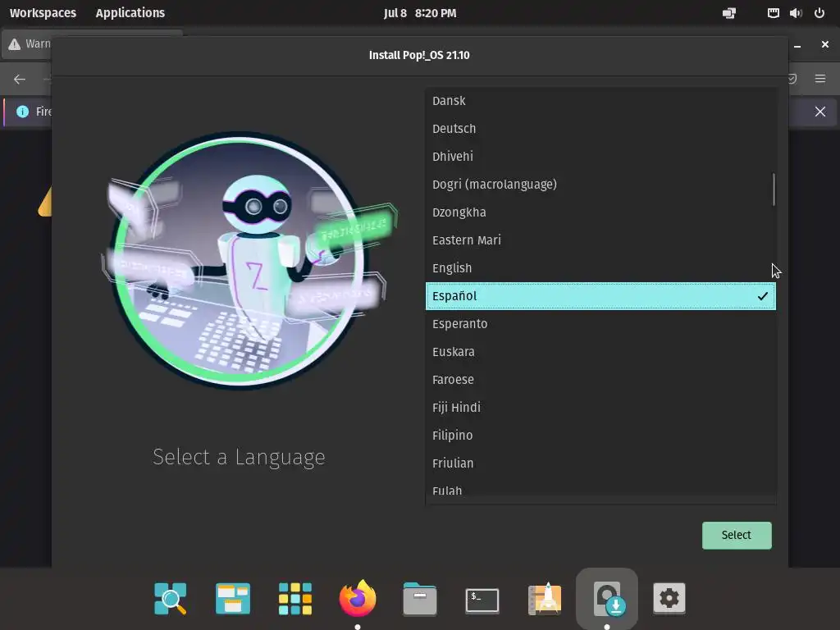This screenshot has width=840, height=630.
Task: Choose English from the language list
Action: 600,268
